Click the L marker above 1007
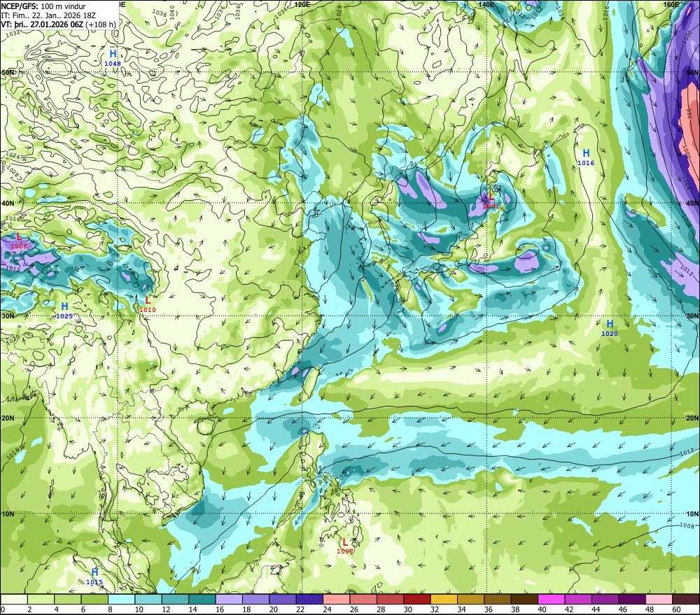The height and width of the screenshot is (615, 700). (345, 542)
